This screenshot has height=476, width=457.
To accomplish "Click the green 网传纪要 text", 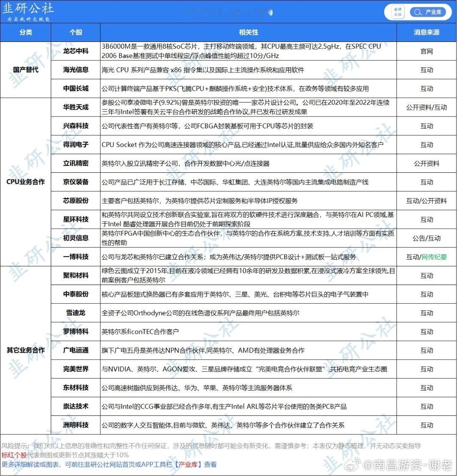I will pyautogui.click(x=434, y=257).
